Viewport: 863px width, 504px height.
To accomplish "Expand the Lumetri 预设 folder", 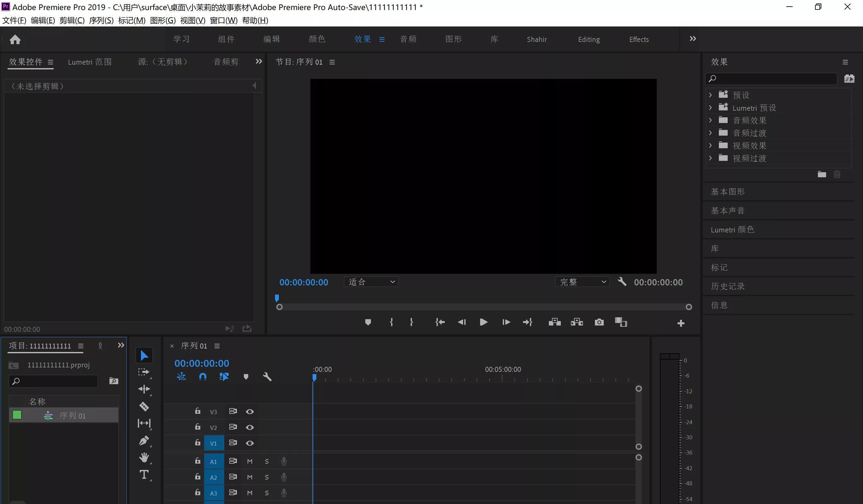I will click(710, 108).
